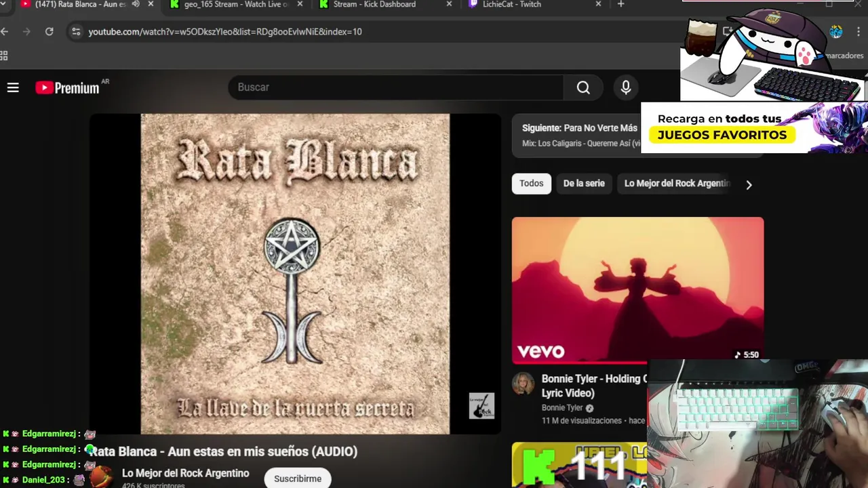Open the YouTube hamburger guide menu

point(13,87)
